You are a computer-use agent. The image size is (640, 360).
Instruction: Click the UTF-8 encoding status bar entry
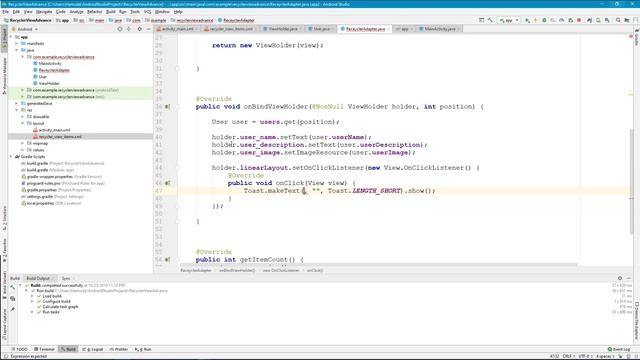click(x=584, y=356)
